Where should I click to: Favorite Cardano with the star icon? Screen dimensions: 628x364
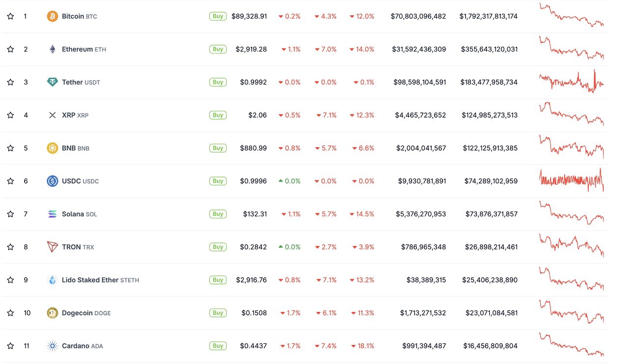[10, 346]
